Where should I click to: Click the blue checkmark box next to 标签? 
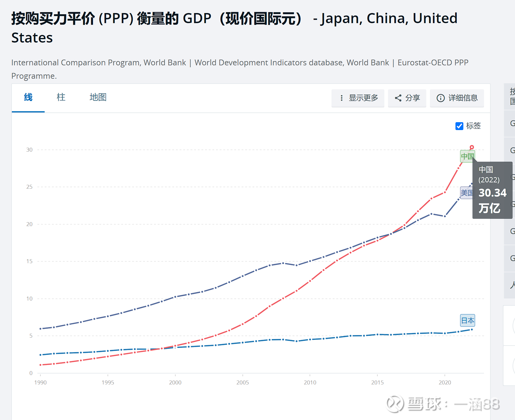pos(459,126)
